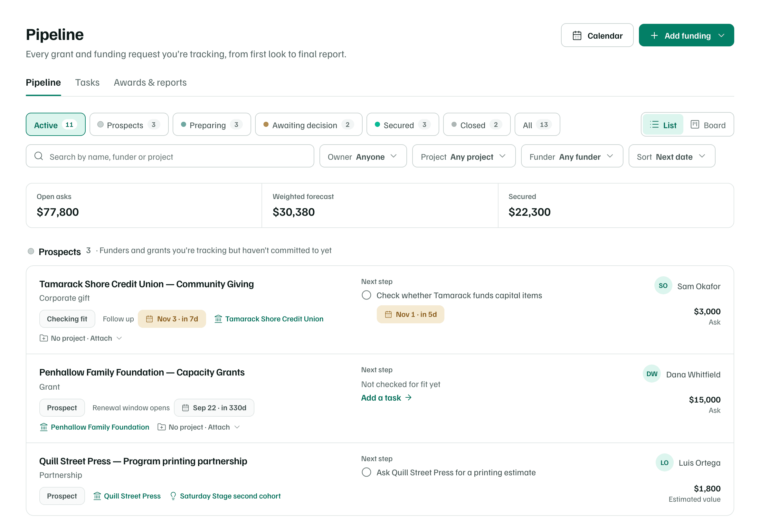
Task: Mark Tamarack capital items task complete
Action: (366, 295)
